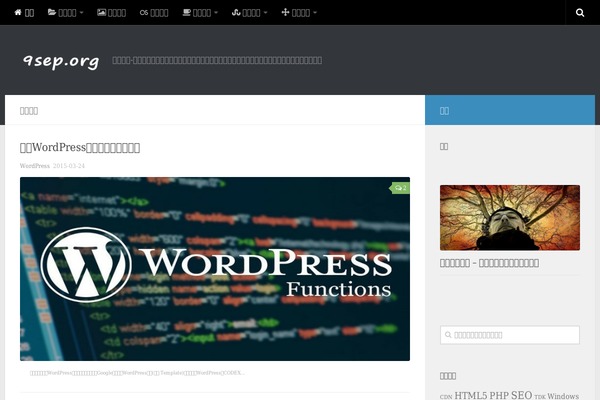Open the coffee-cup icon nav item
Viewport: 600px width, 400px height.
[x=200, y=13]
